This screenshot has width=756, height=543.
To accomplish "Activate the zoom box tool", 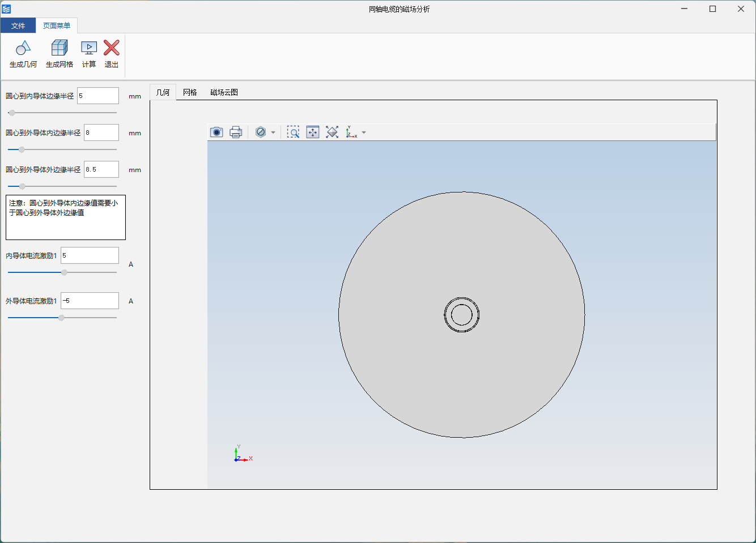I will tap(293, 132).
